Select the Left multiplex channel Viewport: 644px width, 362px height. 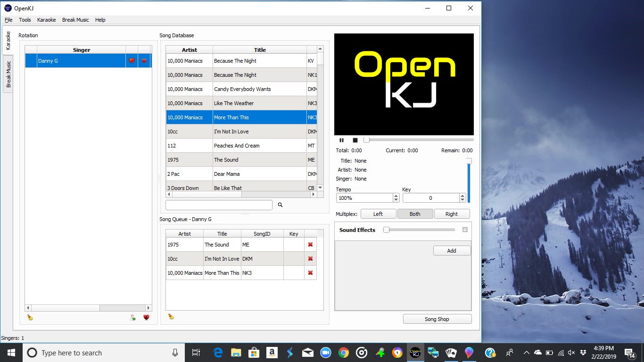click(x=378, y=214)
